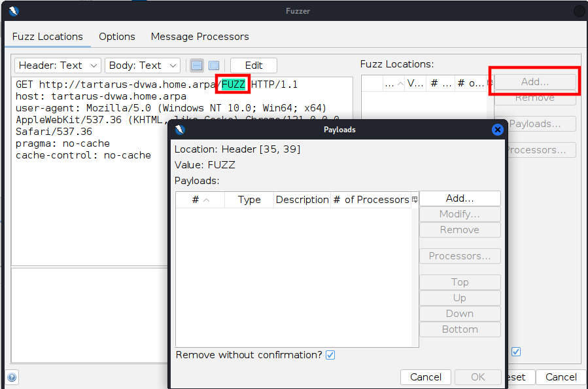This screenshot has height=389, width=588.
Task: Select the combined header/body view icon
Action: [214, 65]
